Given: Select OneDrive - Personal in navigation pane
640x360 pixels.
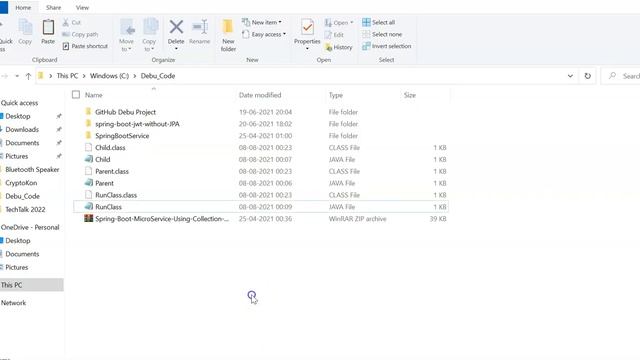Looking at the screenshot, I should pyautogui.click(x=30, y=227).
